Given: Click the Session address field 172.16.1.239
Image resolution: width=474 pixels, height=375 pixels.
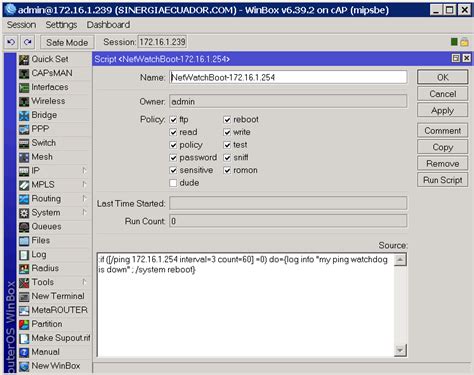Looking at the screenshot, I should 162,42.
